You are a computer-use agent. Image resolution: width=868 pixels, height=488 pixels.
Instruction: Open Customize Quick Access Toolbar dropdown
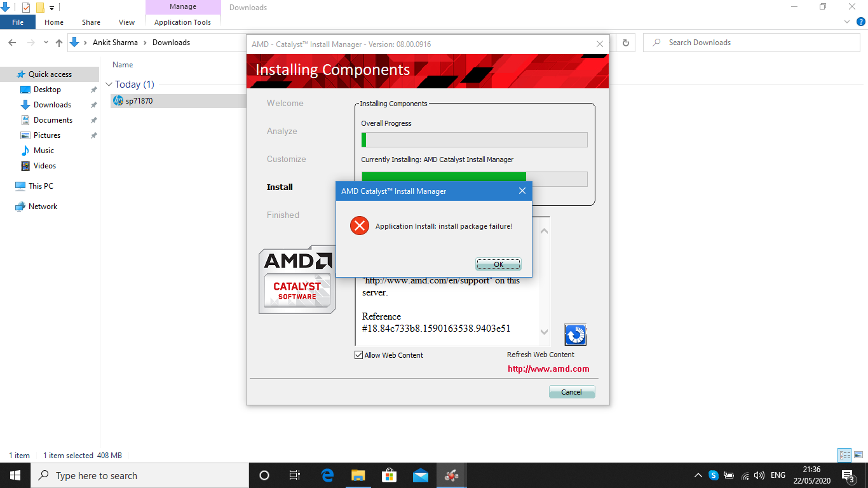coord(52,8)
